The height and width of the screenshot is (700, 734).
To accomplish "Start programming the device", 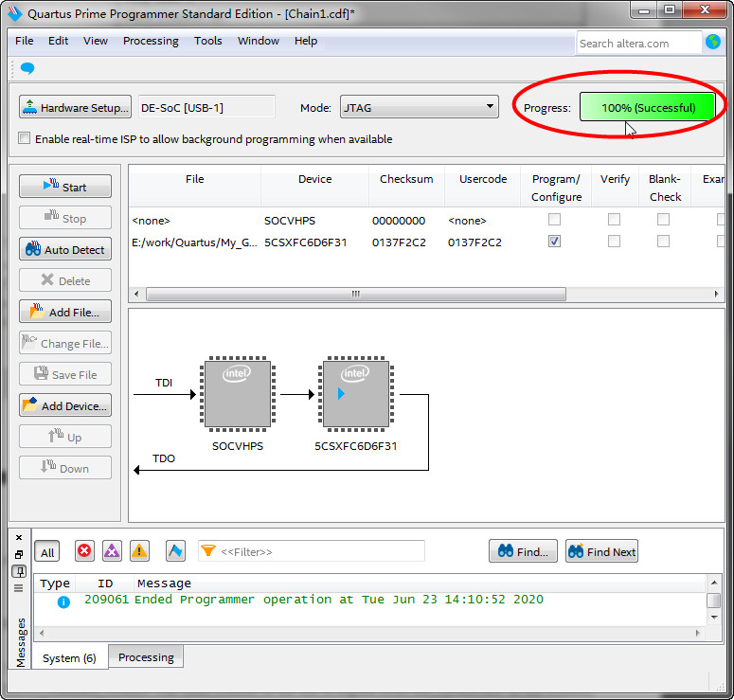I will [65, 187].
